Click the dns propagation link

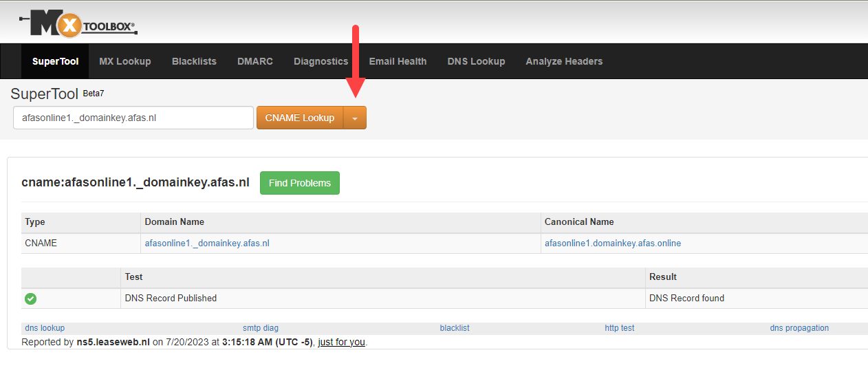[x=799, y=328]
